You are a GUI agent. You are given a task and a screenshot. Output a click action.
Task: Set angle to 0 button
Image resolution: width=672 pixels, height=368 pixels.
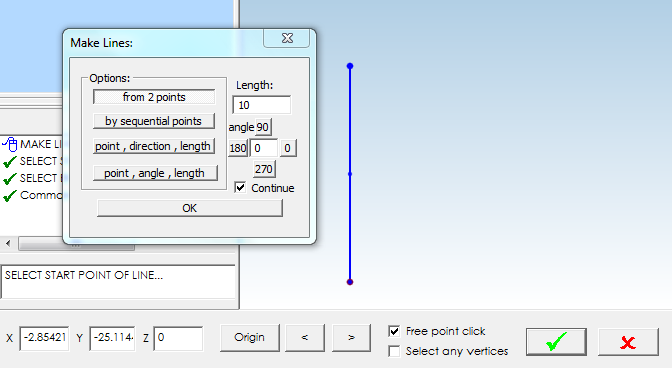288,148
